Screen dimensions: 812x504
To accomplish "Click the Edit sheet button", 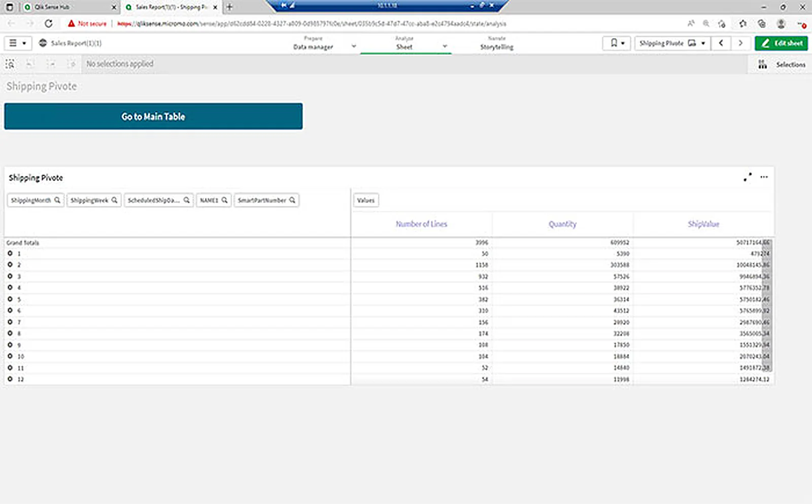I will (781, 43).
